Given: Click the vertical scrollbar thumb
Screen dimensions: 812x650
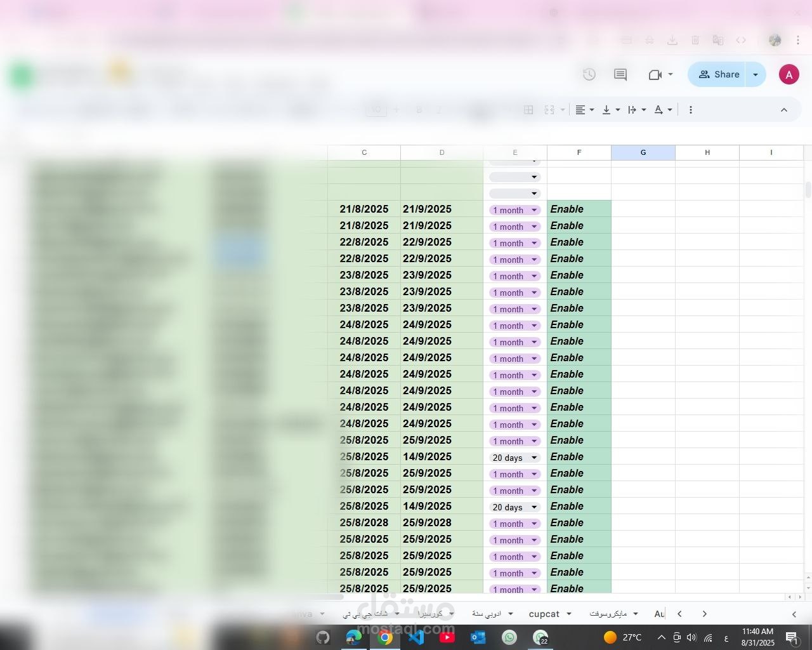Looking at the screenshot, I should click(x=808, y=190).
